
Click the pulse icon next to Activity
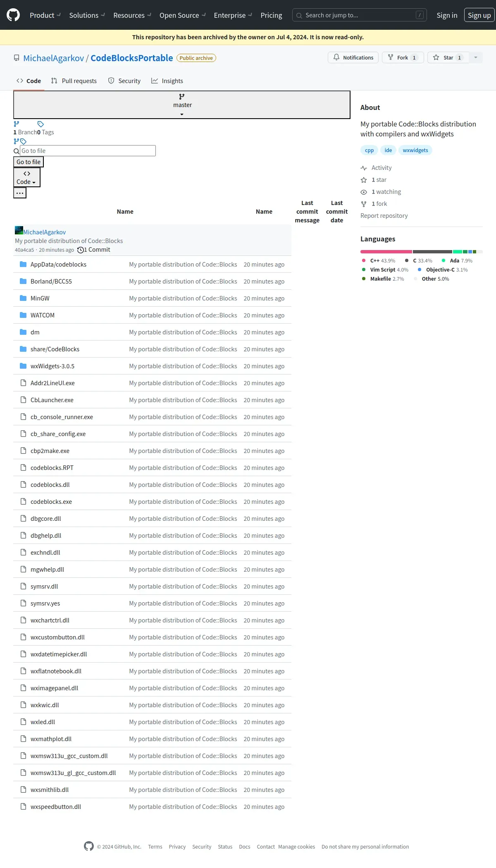pos(364,168)
